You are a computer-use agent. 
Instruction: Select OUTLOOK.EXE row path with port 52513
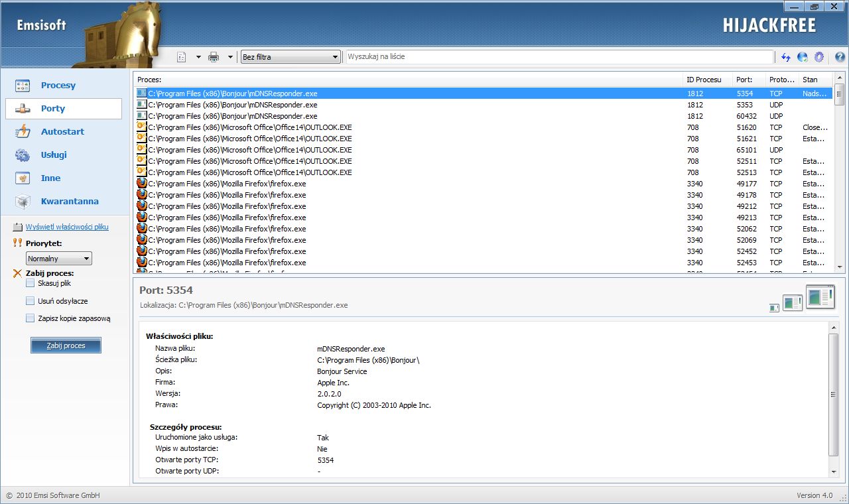250,172
